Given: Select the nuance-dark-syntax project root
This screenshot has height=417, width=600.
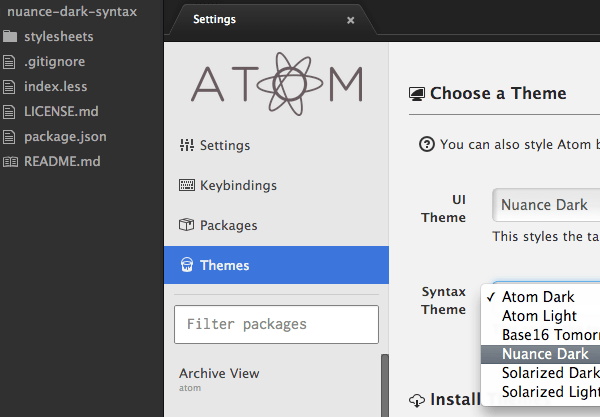Looking at the screenshot, I should pos(72,11).
